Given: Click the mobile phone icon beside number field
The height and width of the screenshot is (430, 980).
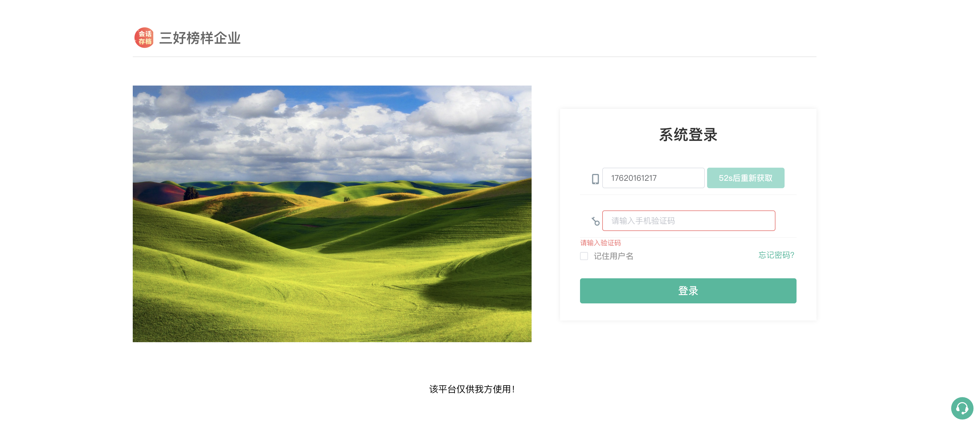Looking at the screenshot, I should [595, 179].
